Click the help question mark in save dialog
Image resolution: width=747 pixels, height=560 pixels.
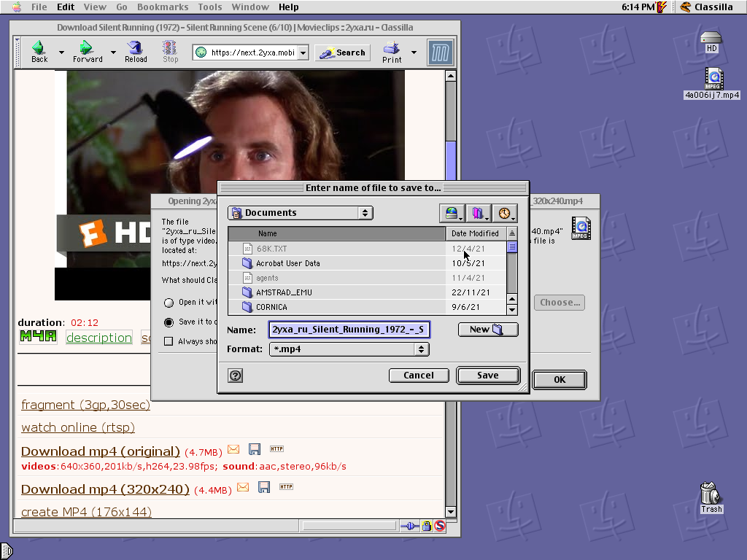236,376
